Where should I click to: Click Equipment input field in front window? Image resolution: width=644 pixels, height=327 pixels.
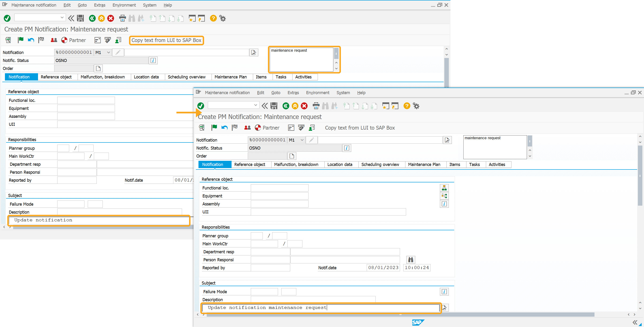(279, 196)
